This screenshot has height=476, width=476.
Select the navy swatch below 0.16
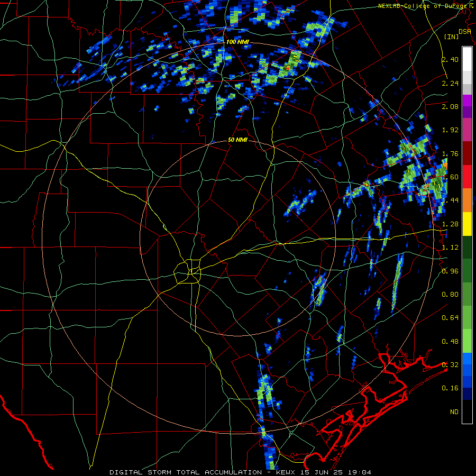[x=467, y=394]
